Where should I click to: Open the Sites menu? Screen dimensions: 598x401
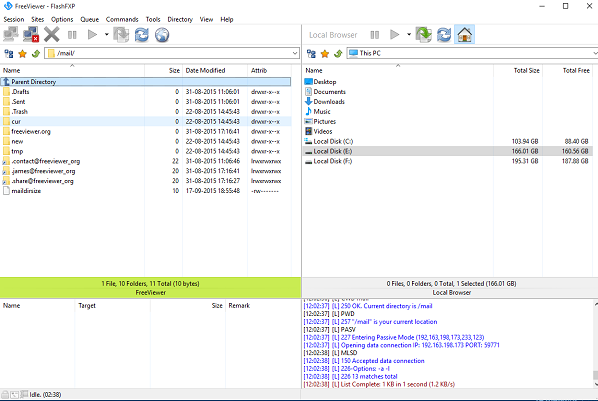(37, 19)
